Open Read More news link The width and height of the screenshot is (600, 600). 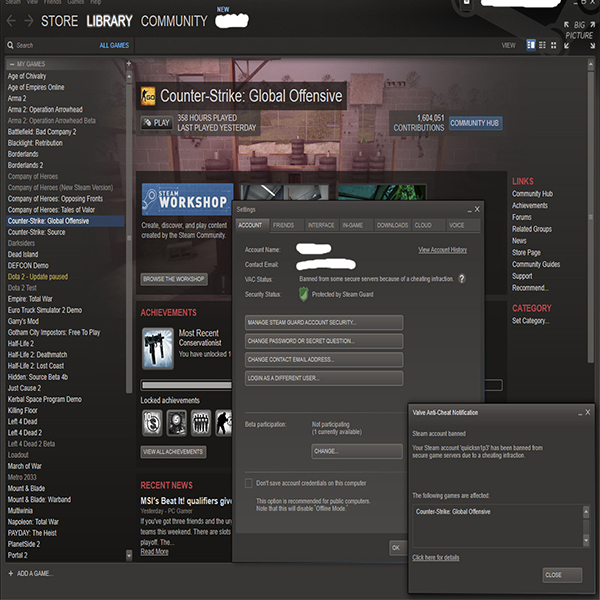155,552
